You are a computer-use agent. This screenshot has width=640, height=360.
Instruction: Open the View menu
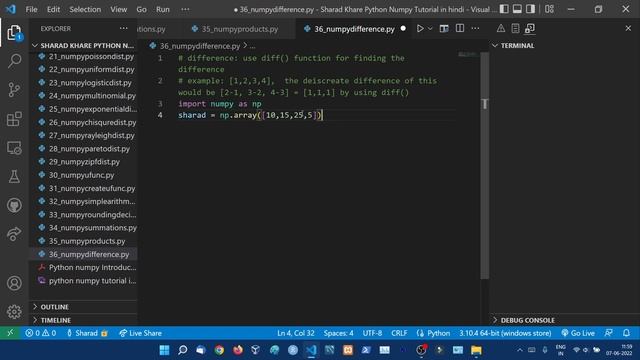tap(118, 9)
